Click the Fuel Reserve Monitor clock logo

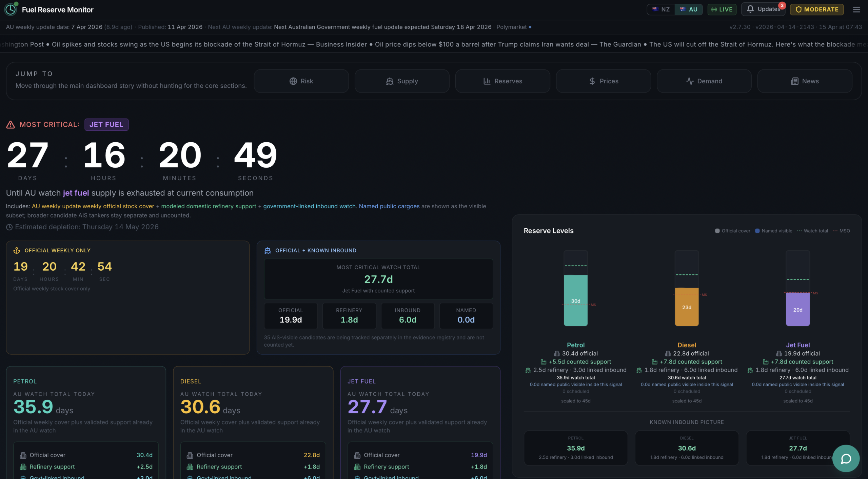click(x=11, y=9)
